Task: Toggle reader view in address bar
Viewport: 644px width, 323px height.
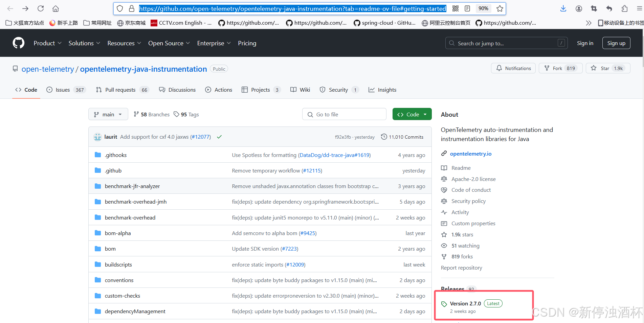Action: [467, 8]
